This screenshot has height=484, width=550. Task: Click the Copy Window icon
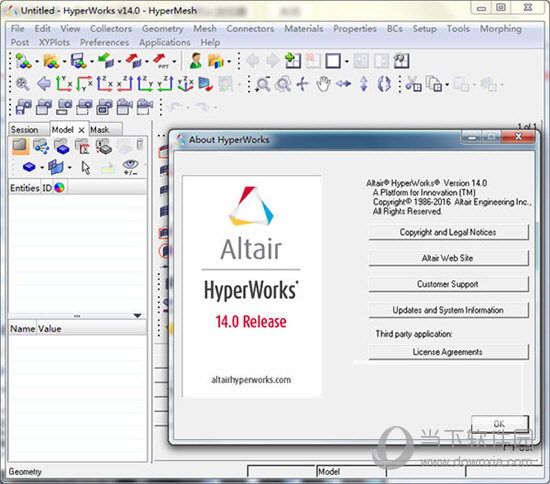[x=434, y=84]
